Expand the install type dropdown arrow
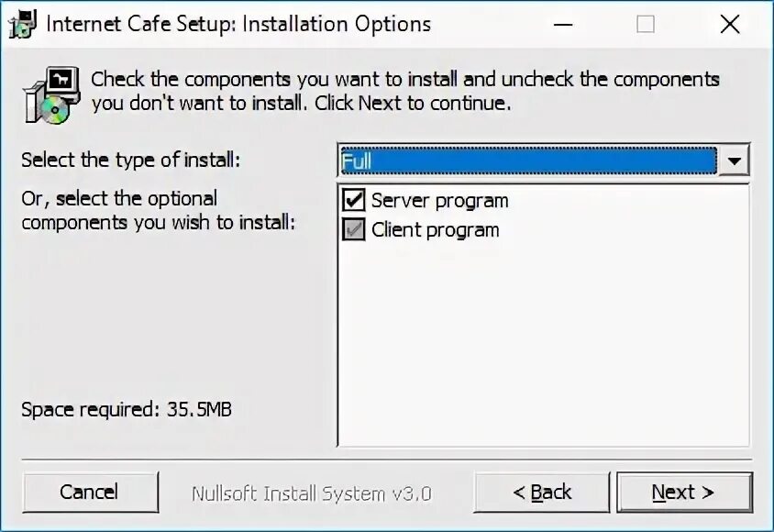Image resolution: width=774 pixels, height=532 pixels. (734, 161)
